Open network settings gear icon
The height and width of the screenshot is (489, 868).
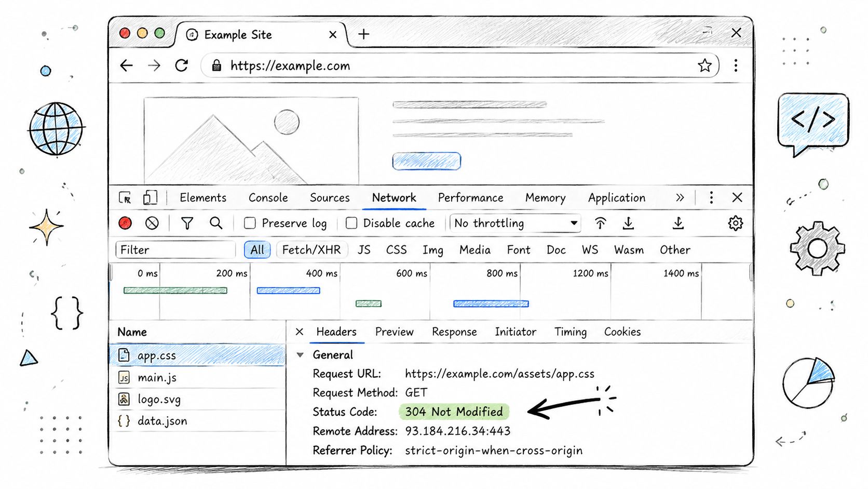pos(736,223)
